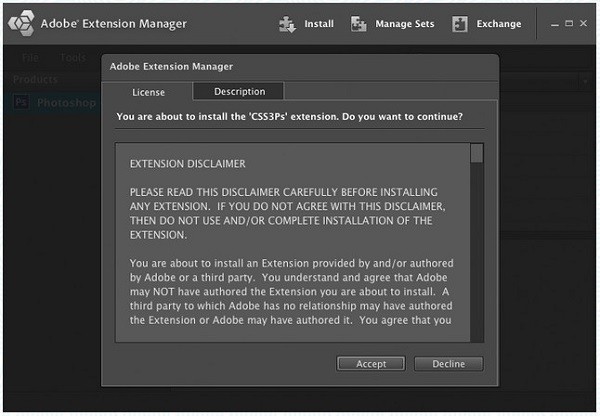Image resolution: width=600 pixels, height=416 pixels.
Task: Click the disclaimer scrollbar track below thumb
Action: click(477, 253)
